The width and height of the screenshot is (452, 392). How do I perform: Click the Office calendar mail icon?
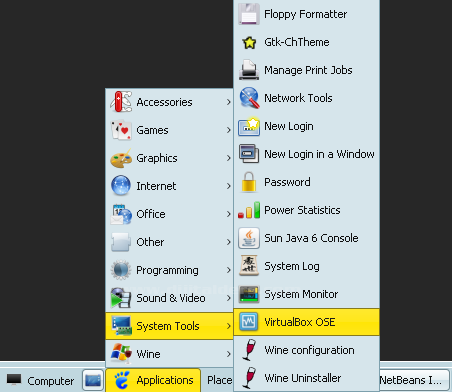coord(121,214)
